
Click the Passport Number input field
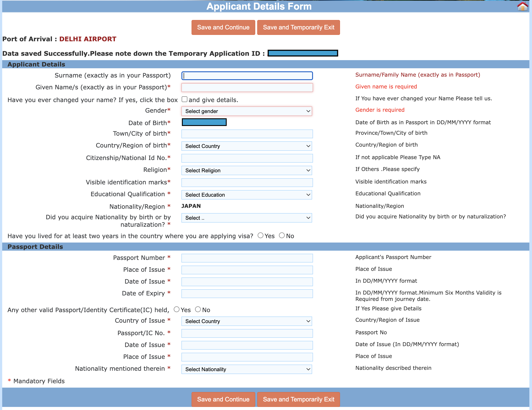coord(247,258)
